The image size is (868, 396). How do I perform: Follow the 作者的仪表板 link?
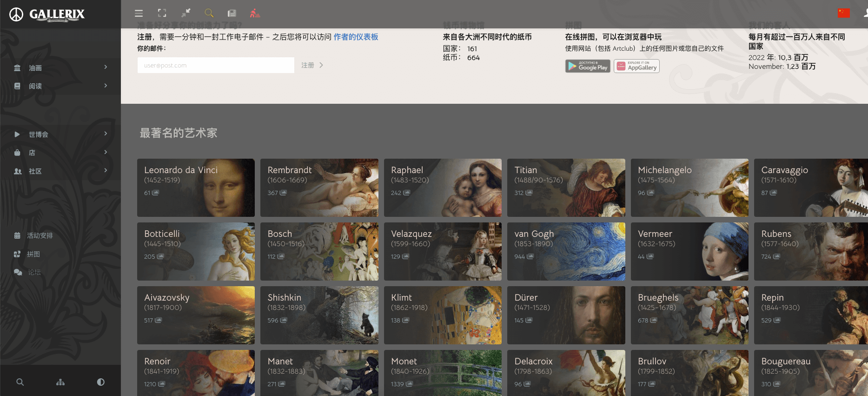coord(356,37)
